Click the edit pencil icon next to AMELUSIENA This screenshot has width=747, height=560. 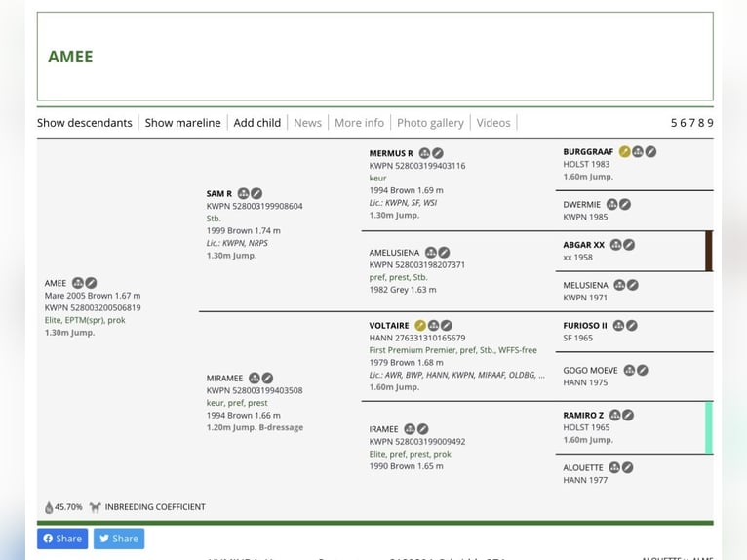pos(444,253)
